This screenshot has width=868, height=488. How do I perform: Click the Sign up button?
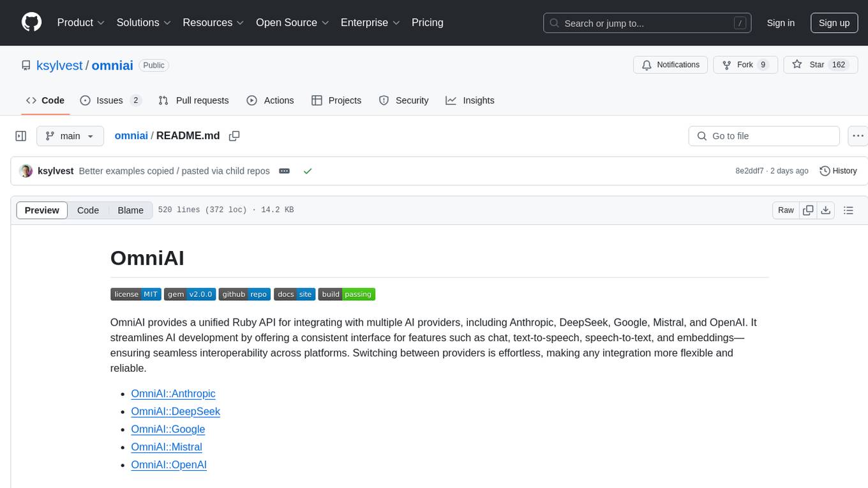pos(834,23)
